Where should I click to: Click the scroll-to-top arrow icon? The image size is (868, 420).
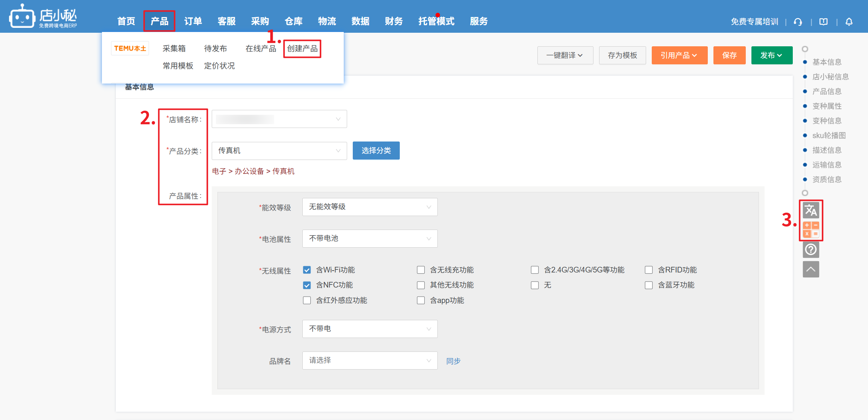811,269
